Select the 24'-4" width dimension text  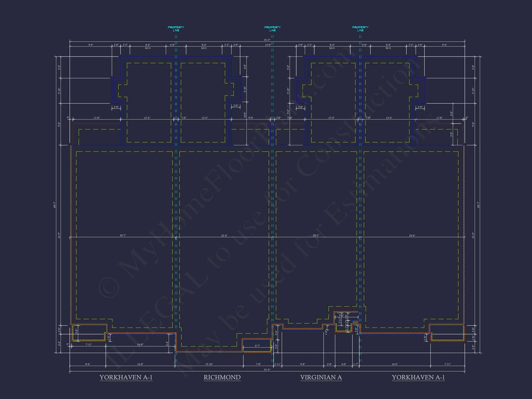[x=412, y=236]
